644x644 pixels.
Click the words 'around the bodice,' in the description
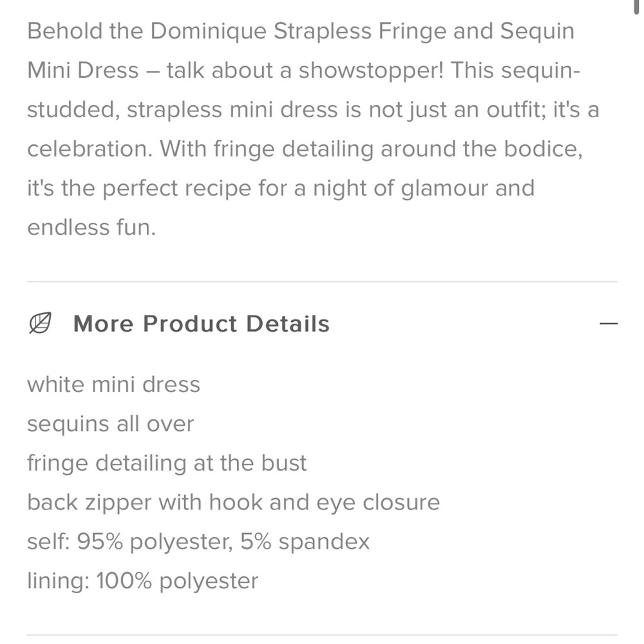(482, 149)
